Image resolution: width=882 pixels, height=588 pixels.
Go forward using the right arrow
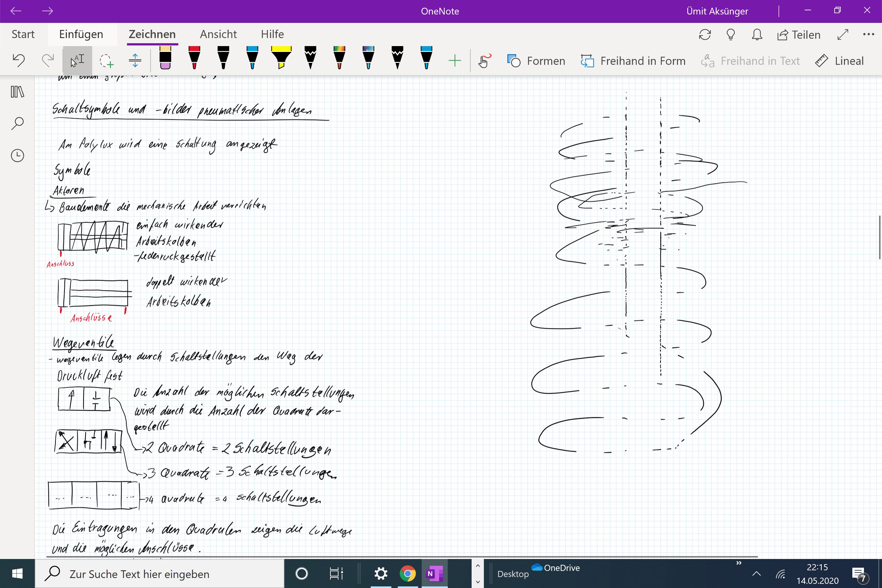[x=47, y=11]
